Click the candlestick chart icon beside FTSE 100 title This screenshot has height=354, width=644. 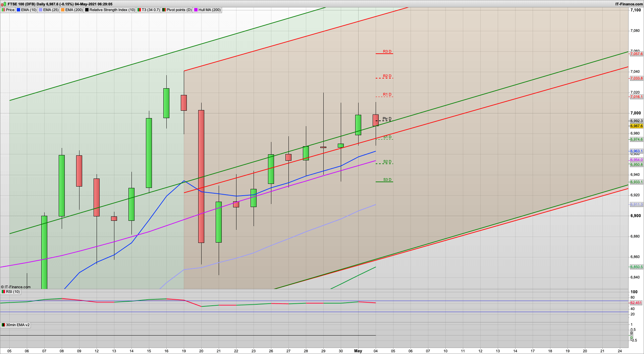[x=4, y=4]
